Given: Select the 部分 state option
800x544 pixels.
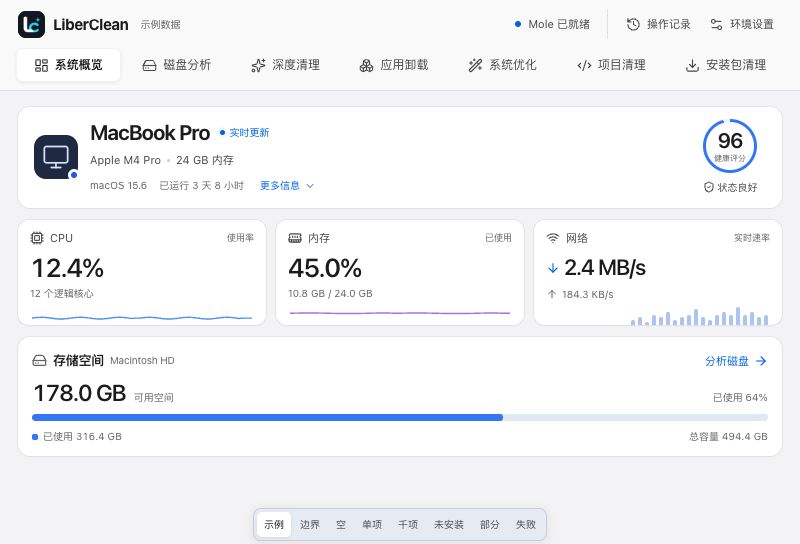Looking at the screenshot, I should [490, 525].
